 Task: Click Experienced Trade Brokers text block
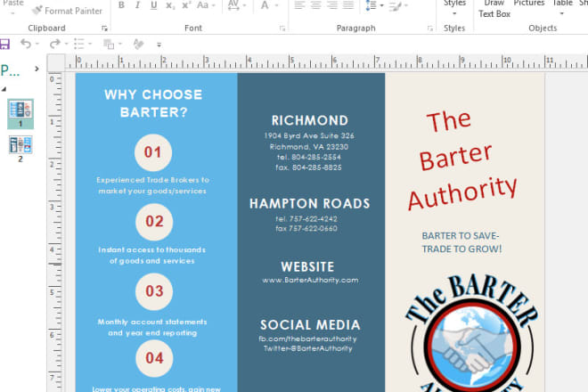(x=152, y=185)
